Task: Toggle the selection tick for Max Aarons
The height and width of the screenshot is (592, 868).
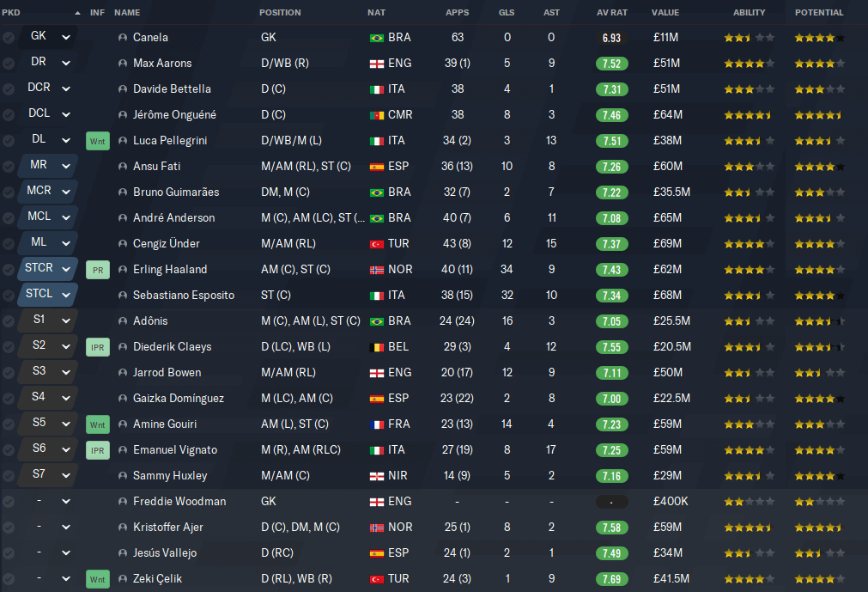Action: pos(9,64)
